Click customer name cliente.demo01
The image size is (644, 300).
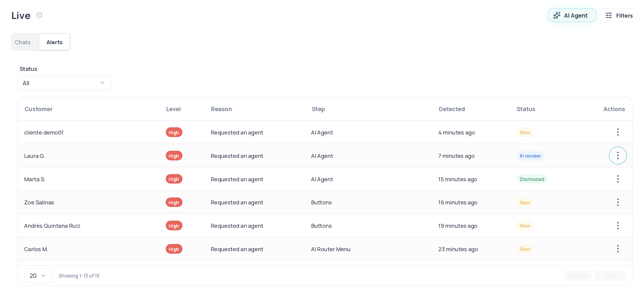point(44,133)
